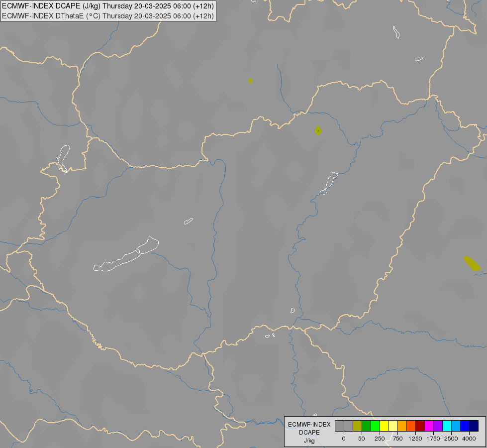The height and width of the screenshot is (448, 487).
Task: Click the large elongated lake outline
Action: 126,254
